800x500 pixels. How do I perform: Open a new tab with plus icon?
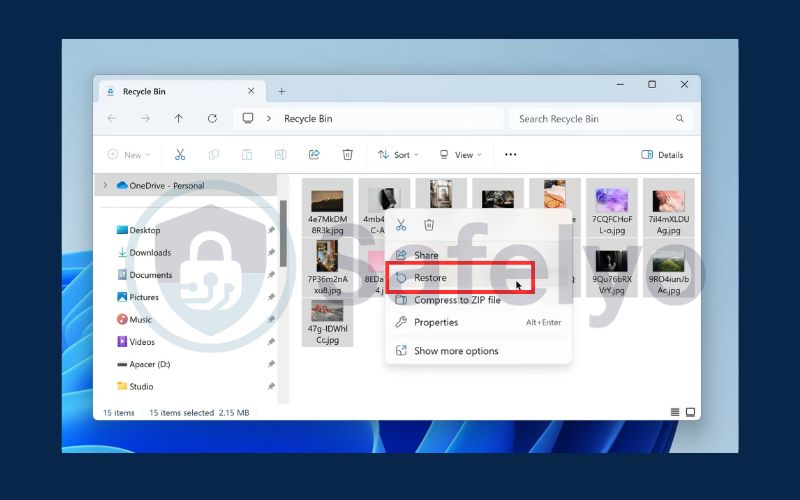(282, 91)
